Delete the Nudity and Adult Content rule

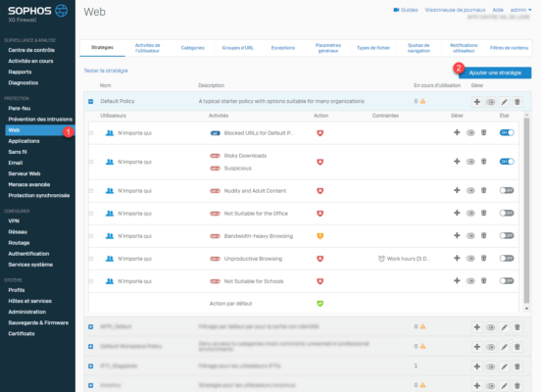coord(483,190)
